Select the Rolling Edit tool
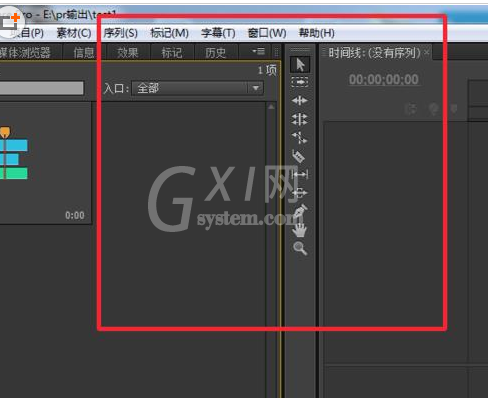The width and height of the screenshot is (488, 398). pyautogui.click(x=299, y=119)
